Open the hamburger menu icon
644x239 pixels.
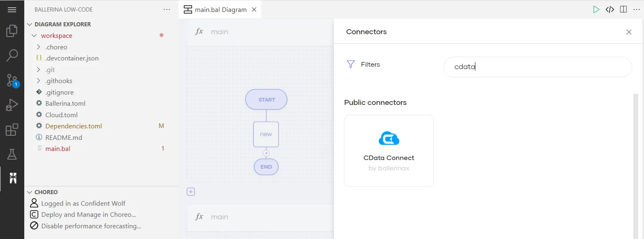12,9
